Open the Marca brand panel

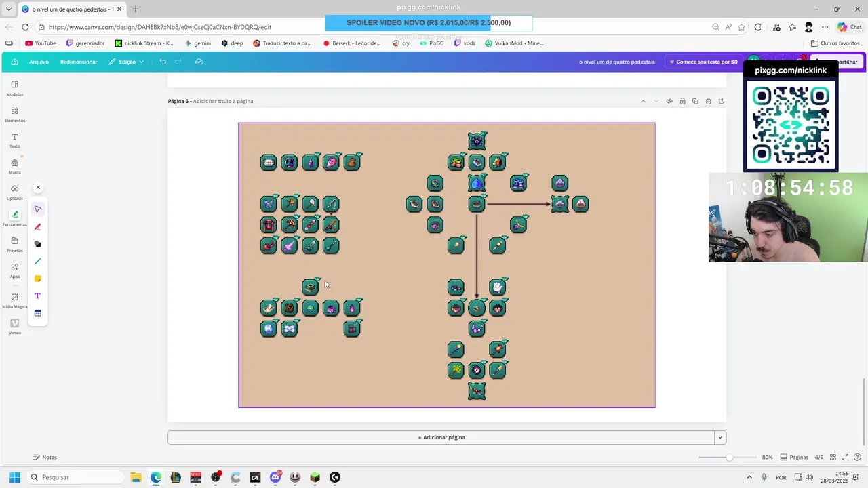(14, 167)
